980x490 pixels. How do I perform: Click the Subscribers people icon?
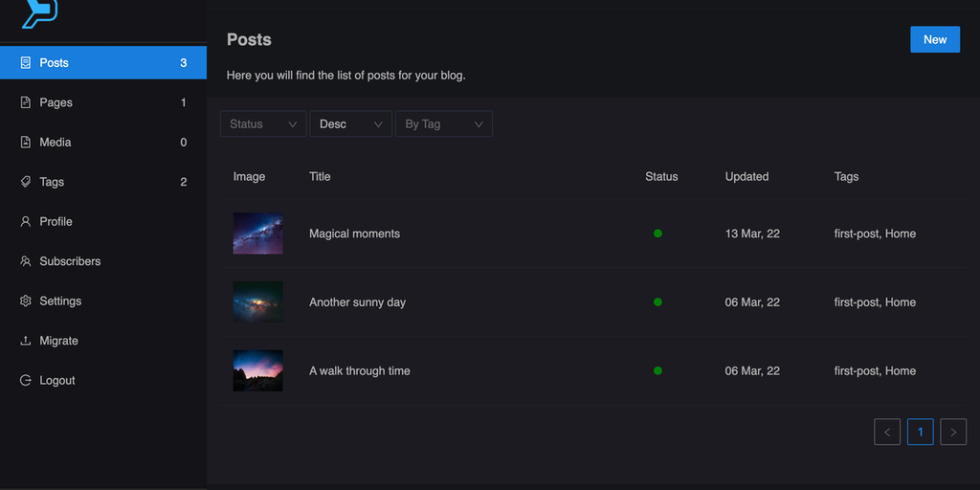click(26, 261)
